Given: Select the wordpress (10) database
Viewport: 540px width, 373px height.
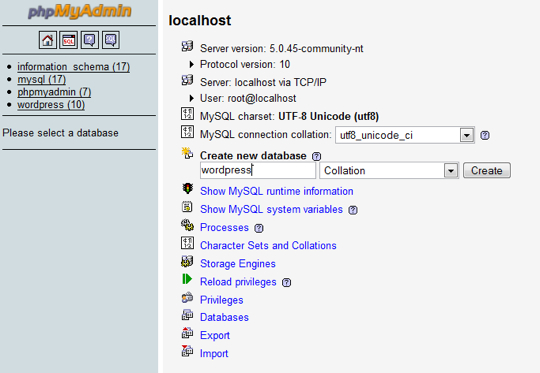Looking at the screenshot, I should point(51,105).
